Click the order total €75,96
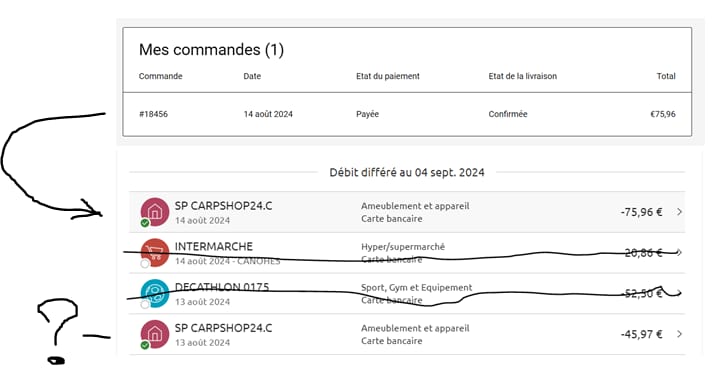 pyautogui.click(x=663, y=114)
